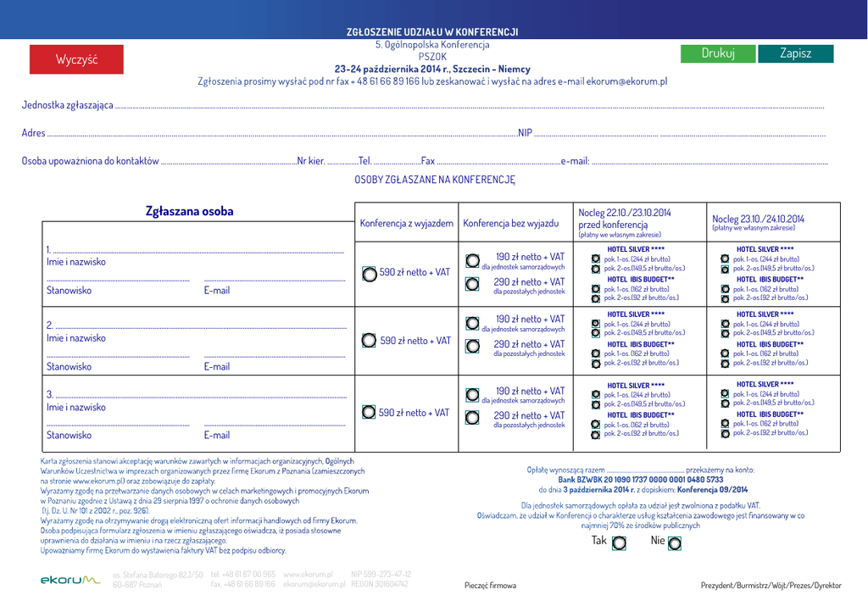Check person 1 Hotel Silver single room, night 22/23
868x612 pixels.
pyautogui.click(x=595, y=259)
